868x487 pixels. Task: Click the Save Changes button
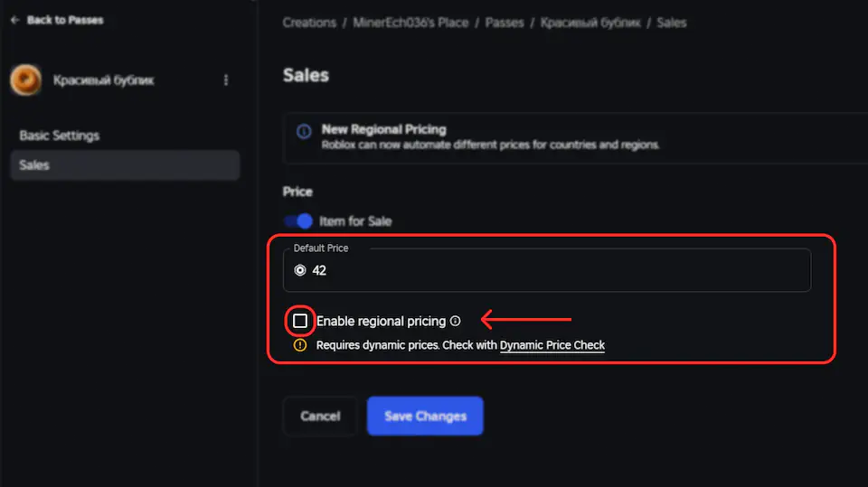tap(425, 417)
